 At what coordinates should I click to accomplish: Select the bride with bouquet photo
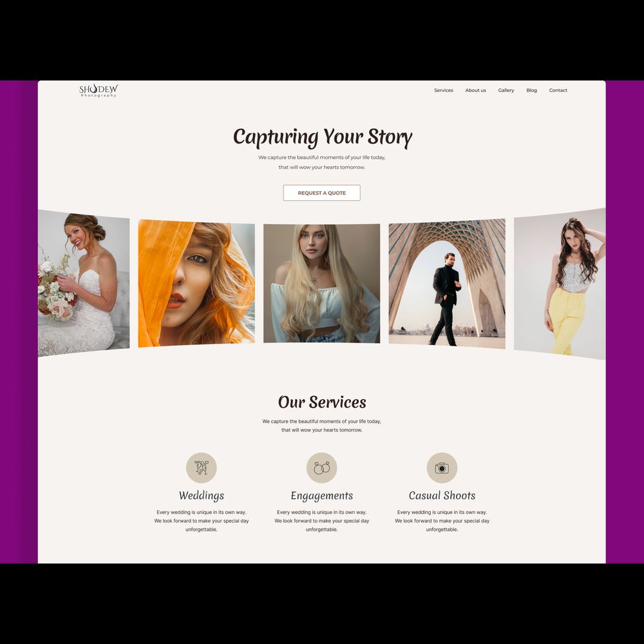pos(84,283)
